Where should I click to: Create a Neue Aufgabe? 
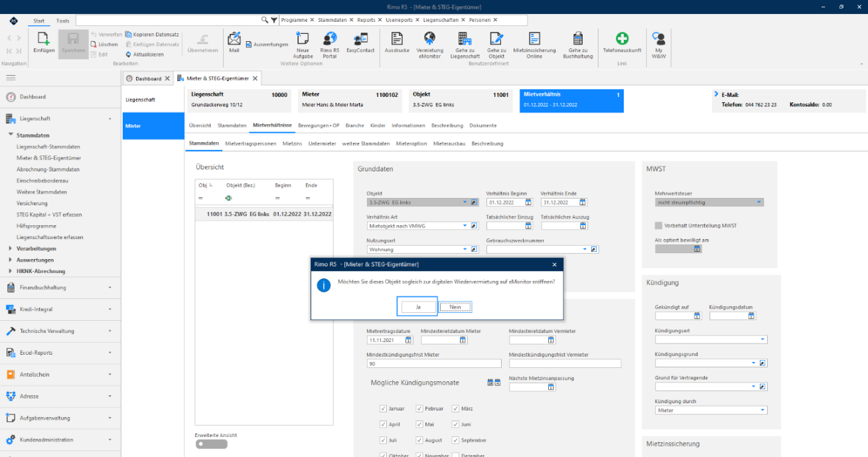click(x=303, y=45)
